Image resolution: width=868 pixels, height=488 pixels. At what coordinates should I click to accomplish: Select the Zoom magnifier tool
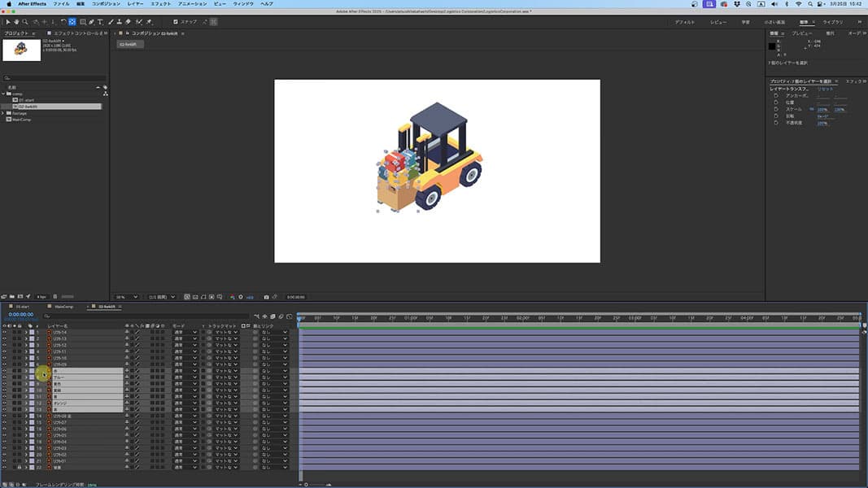tap(25, 22)
